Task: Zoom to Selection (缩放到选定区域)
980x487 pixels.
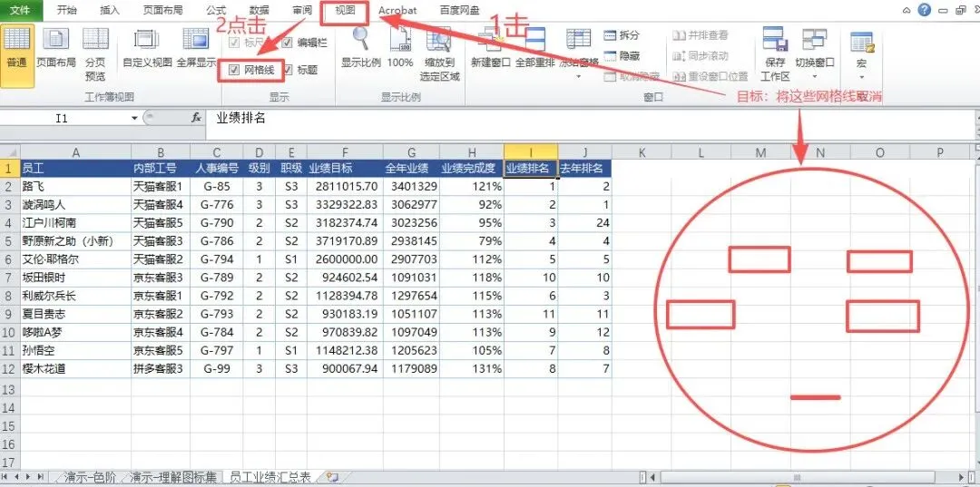Action: point(439,55)
